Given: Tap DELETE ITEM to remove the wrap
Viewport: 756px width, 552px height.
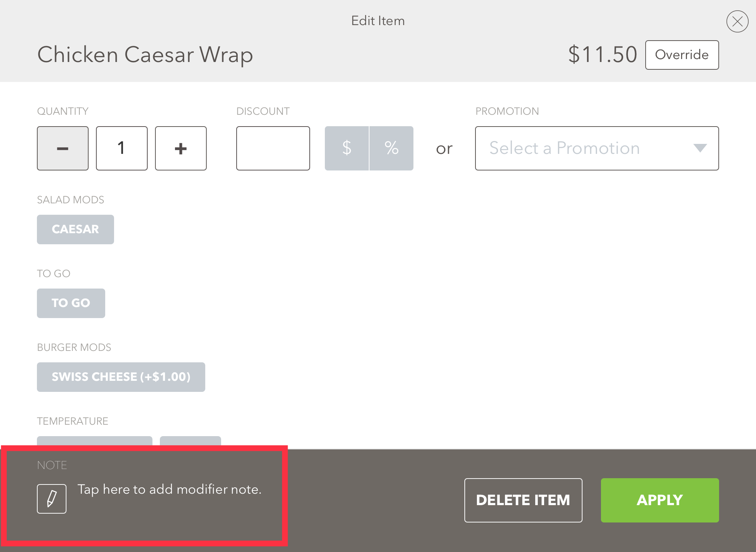Looking at the screenshot, I should (523, 500).
